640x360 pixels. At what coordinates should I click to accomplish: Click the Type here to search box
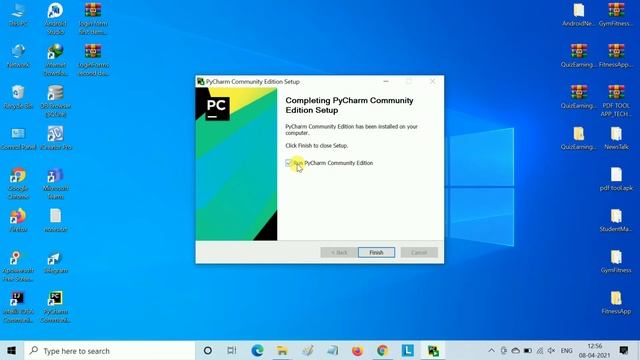coord(109,351)
